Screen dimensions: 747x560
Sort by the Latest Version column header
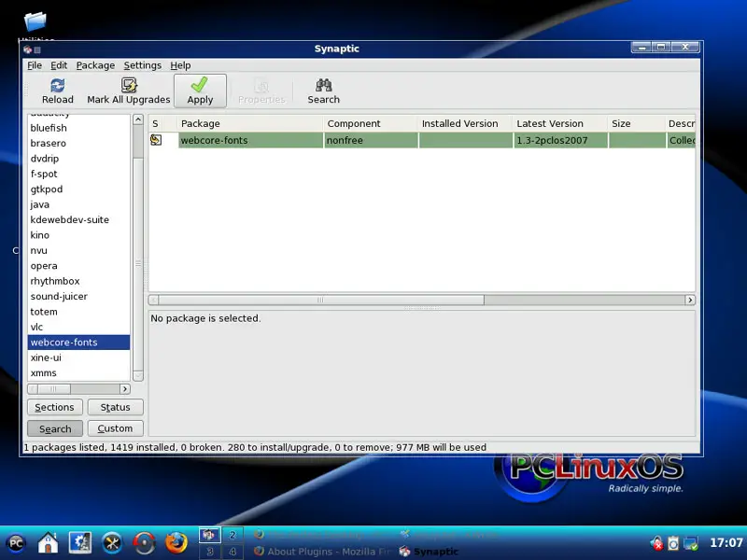pyautogui.click(x=550, y=123)
